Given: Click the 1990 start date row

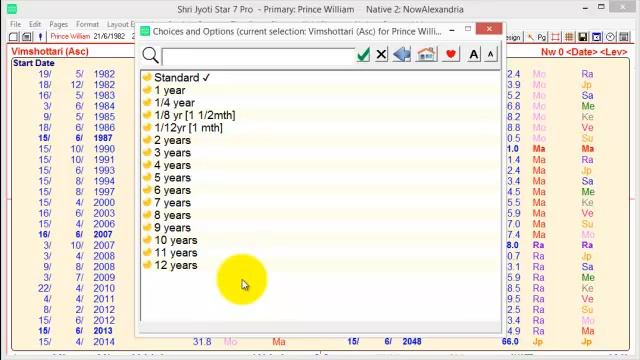Looking at the screenshot, I should 76,149.
